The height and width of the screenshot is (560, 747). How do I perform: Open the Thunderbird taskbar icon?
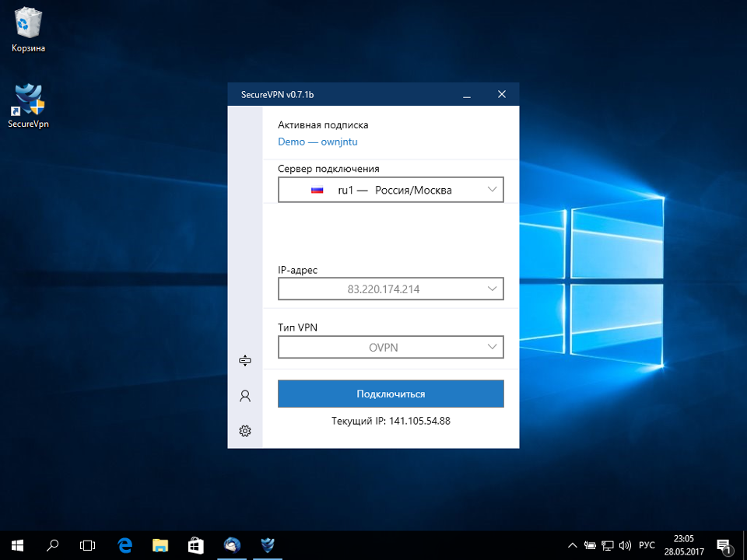[232, 545]
